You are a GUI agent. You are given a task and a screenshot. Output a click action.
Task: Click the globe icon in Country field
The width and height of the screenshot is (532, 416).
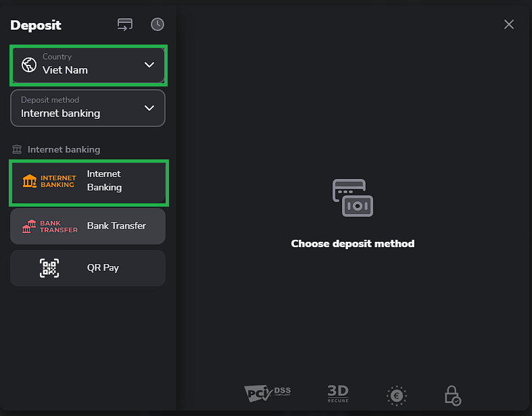[x=29, y=65]
